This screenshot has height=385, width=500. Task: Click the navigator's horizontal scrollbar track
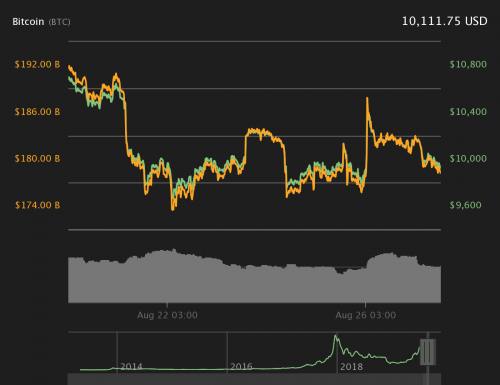[x=254, y=379]
